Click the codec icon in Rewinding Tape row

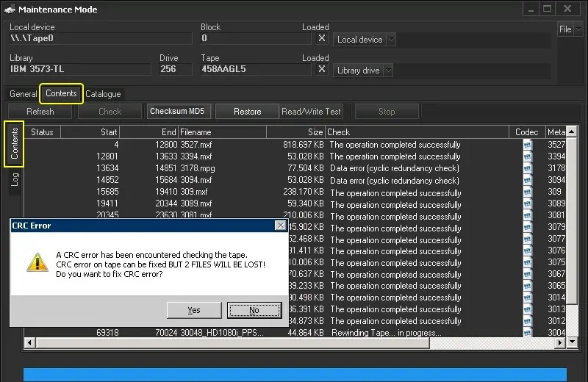(527, 333)
